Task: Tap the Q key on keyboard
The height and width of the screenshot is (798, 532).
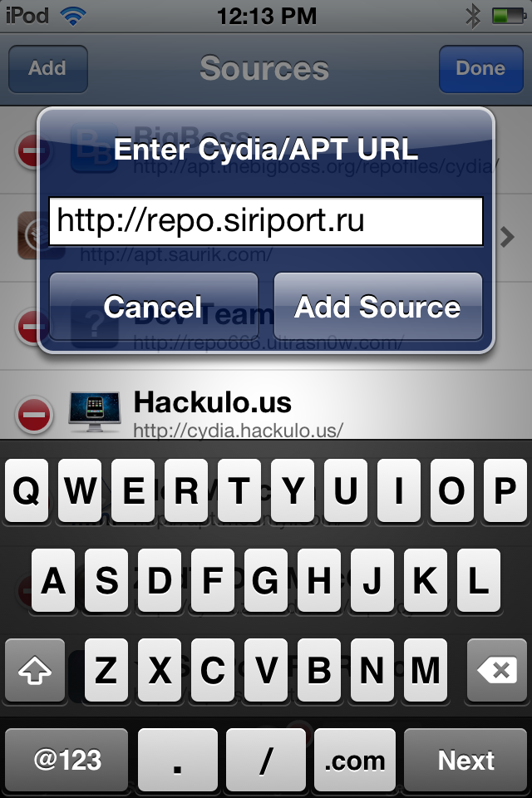Action: [x=27, y=490]
